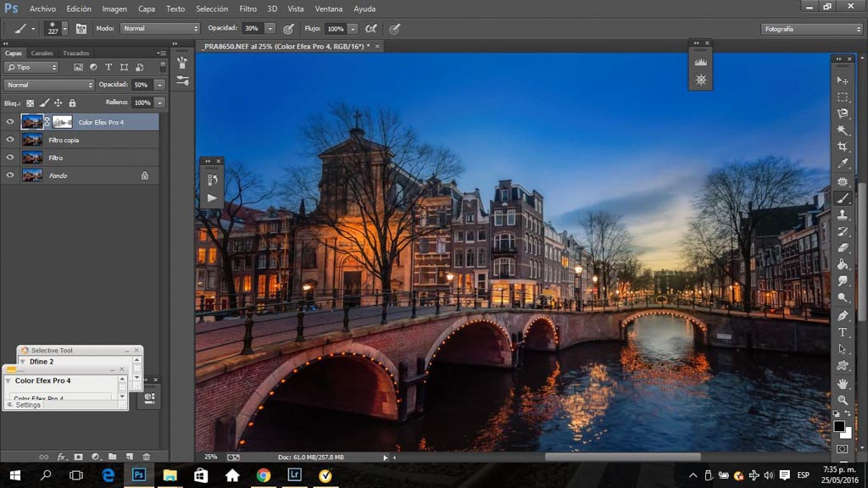Viewport: 868px width, 488px height.
Task: Add a layer mask from the Layers panel
Action: (78, 457)
